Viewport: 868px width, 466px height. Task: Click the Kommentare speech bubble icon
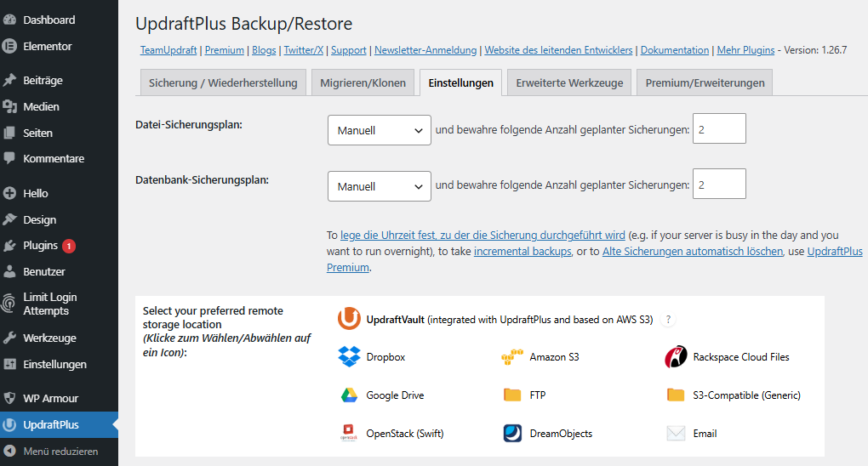tap(9, 158)
